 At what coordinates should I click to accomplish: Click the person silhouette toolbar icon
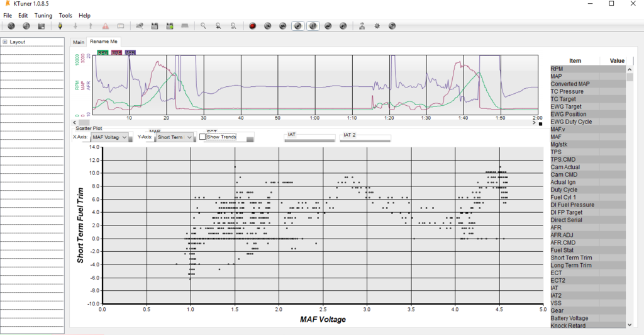362,26
